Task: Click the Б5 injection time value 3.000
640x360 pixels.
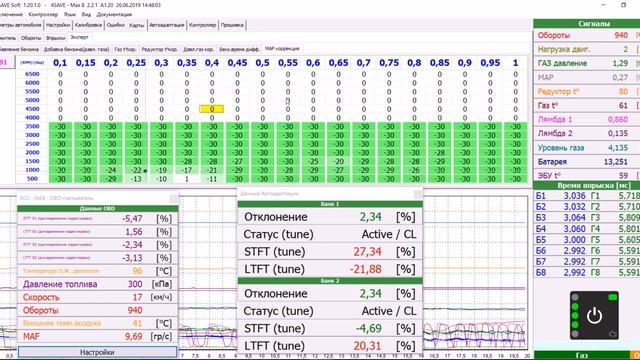Action: pos(574,240)
